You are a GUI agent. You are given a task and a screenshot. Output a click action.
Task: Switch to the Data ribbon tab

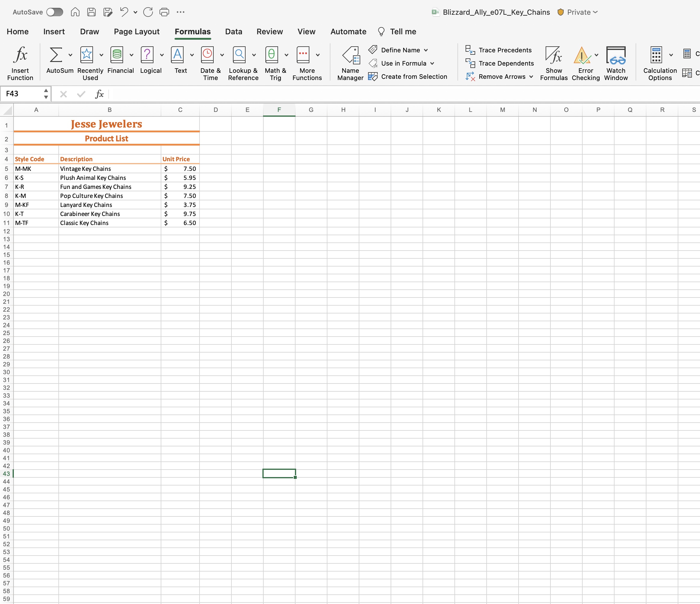coord(234,31)
